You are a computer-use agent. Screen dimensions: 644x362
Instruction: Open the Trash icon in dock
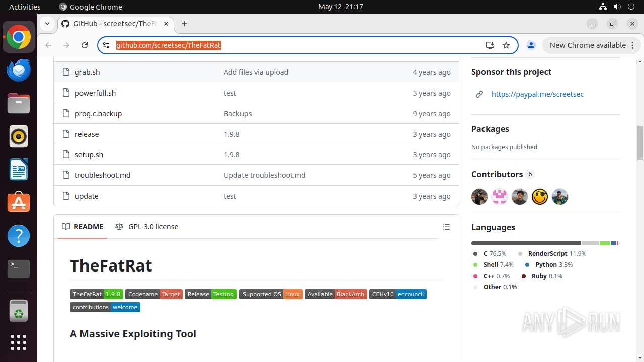coord(19,311)
